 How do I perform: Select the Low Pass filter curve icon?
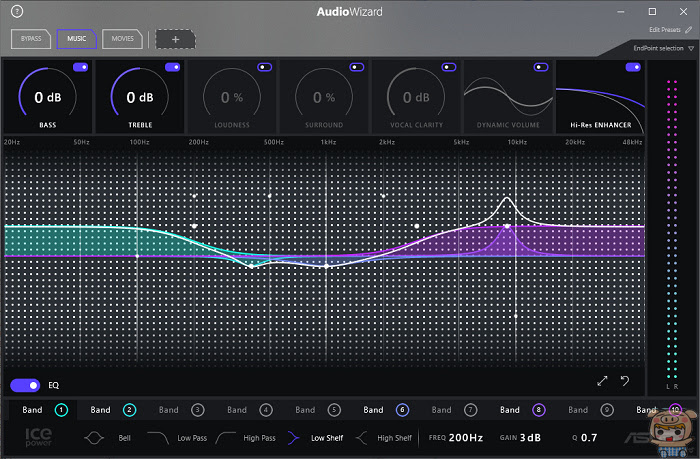[x=158, y=438]
